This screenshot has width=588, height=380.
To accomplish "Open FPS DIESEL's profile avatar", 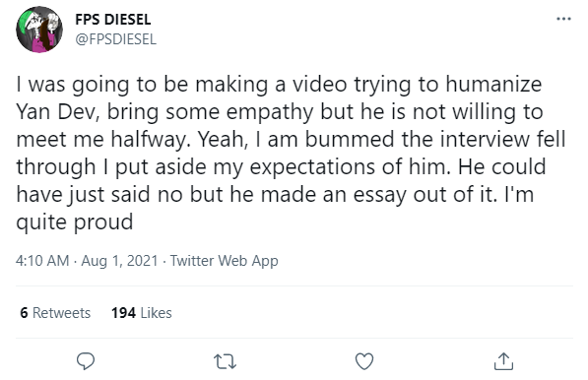I will 39,30.
